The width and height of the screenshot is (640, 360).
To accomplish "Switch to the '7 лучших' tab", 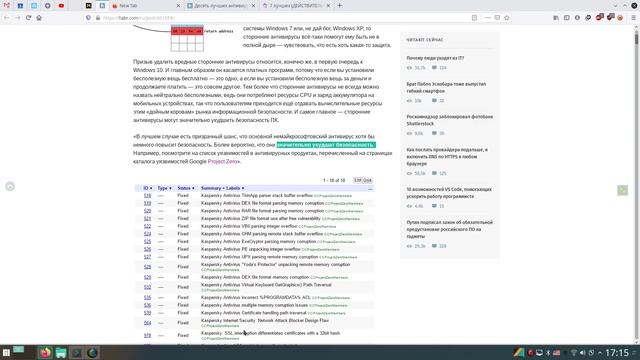I will (x=296, y=6).
